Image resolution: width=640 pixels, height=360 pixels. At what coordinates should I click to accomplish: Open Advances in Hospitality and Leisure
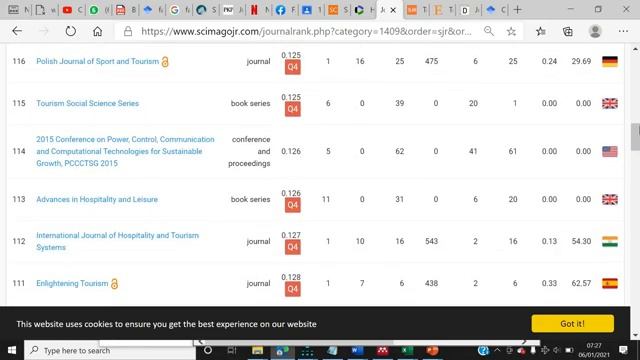(x=97, y=199)
